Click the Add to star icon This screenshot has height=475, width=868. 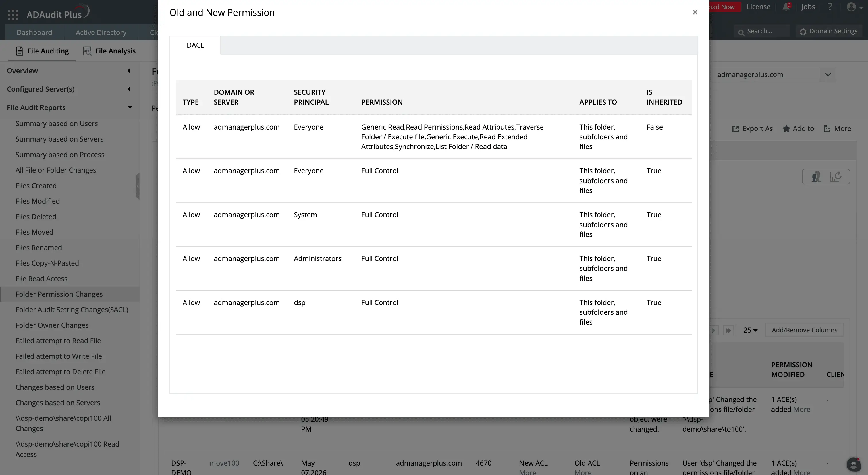coord(786,128)
